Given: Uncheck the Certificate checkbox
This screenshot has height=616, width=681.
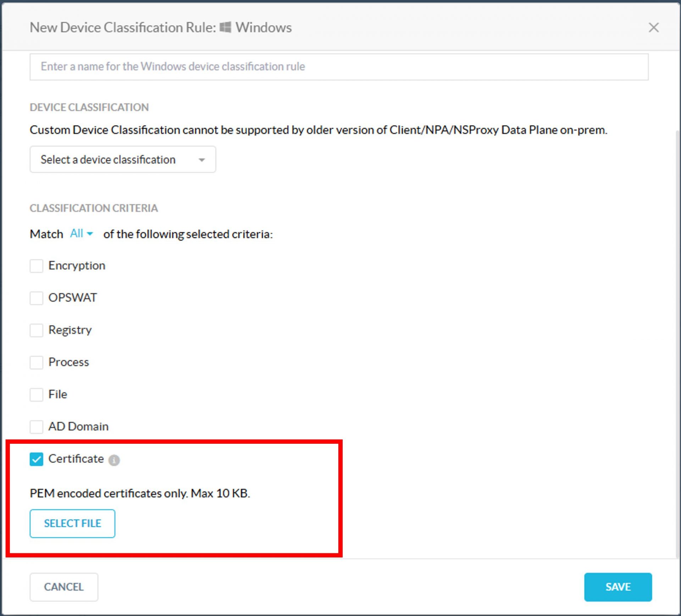Looking at the screenshot, I should tap(36, 459).
